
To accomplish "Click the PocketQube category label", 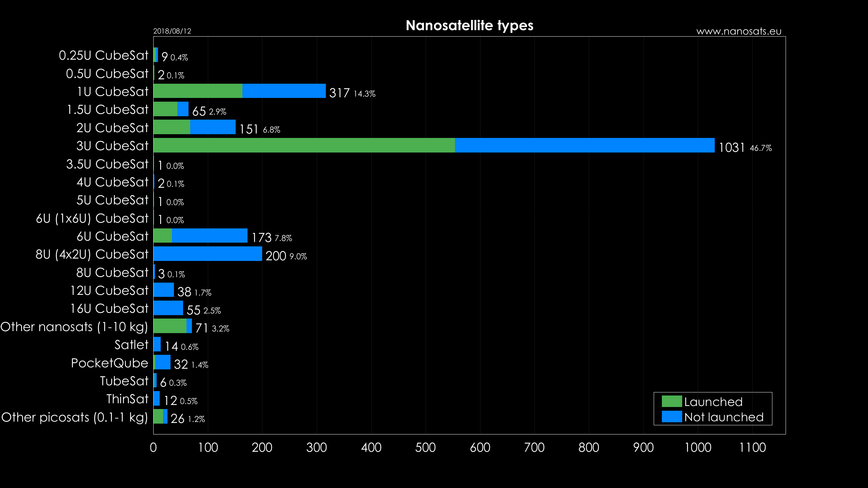I will tap(110, 363).
